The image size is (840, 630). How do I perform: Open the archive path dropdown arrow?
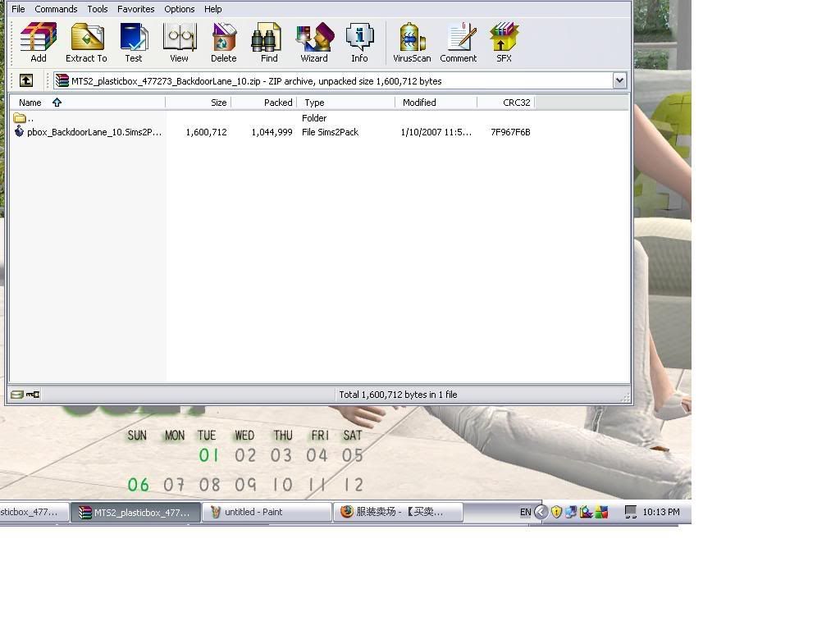tap(619, 81)
